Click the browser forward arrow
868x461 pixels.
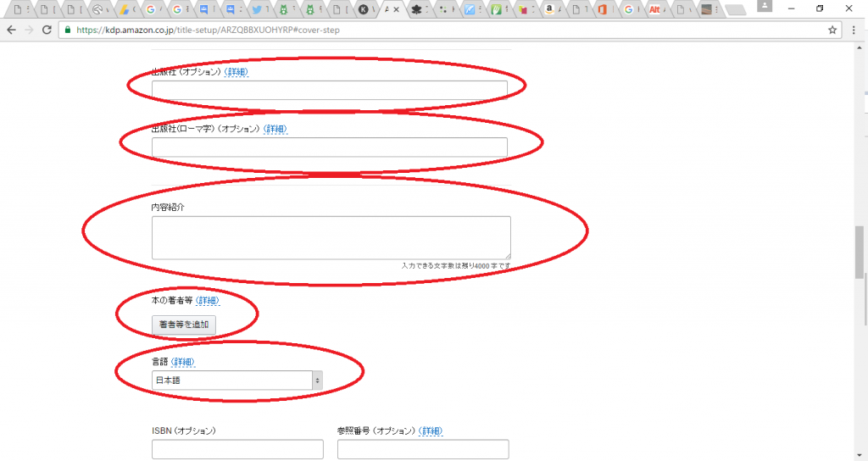(29, 30)
